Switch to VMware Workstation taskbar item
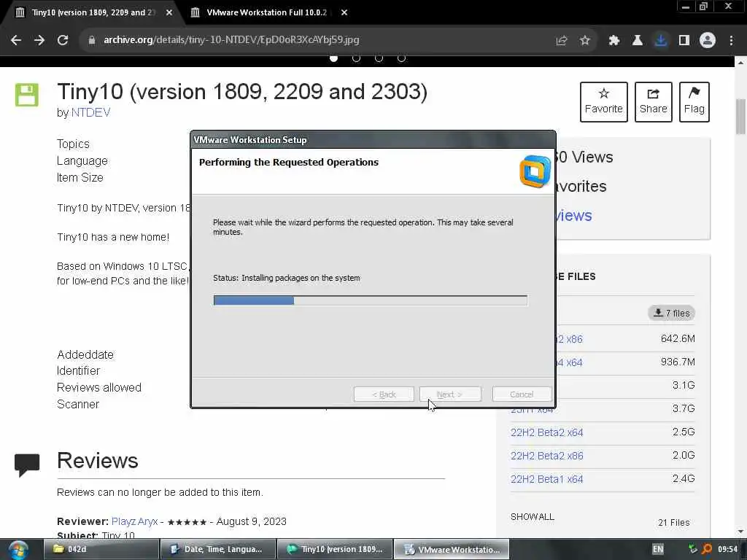This screenshot has width=747, height=560. 452,549
